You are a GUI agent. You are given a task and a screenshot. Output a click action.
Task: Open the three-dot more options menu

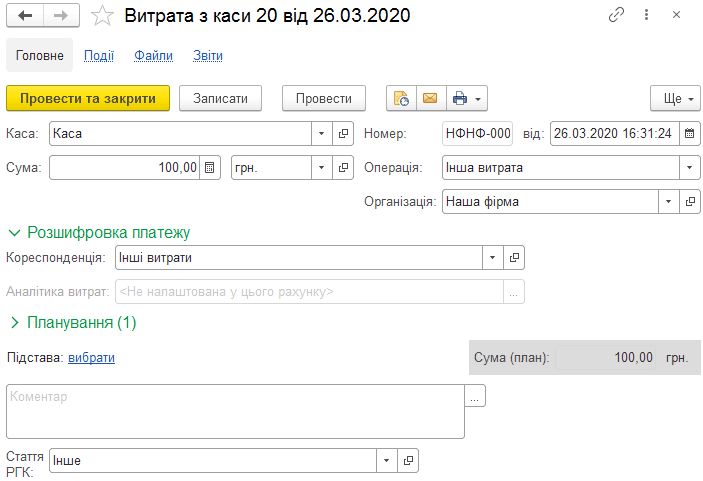pyautogui.click(x=646, y=15)
